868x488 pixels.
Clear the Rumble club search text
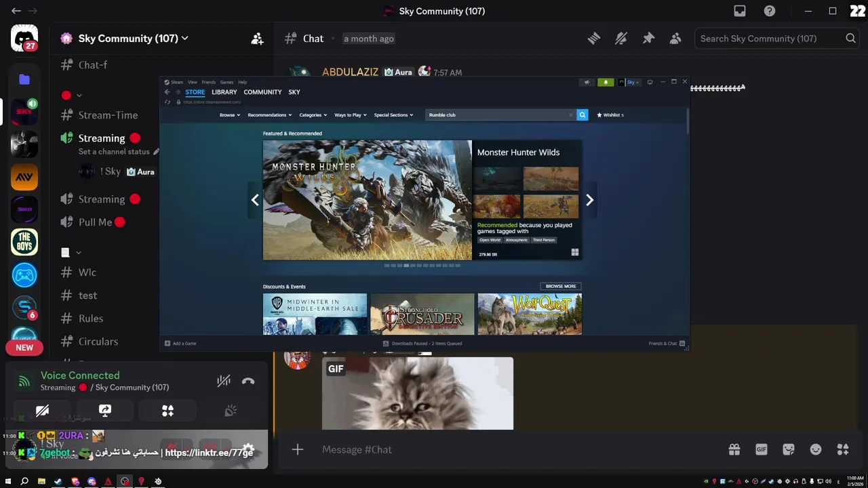pyautogui.click(x=571, y=115)
